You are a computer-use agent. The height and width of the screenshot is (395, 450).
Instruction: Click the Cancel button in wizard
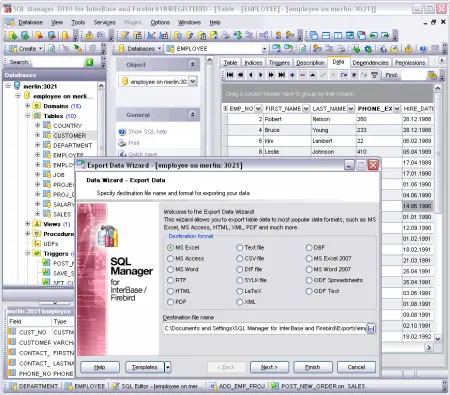click(x=356, y=367)
